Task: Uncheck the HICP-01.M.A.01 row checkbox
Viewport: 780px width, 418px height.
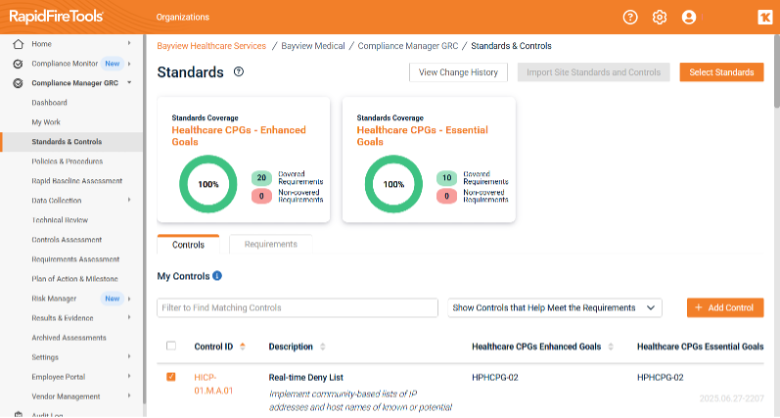Action: coord(171,377)
